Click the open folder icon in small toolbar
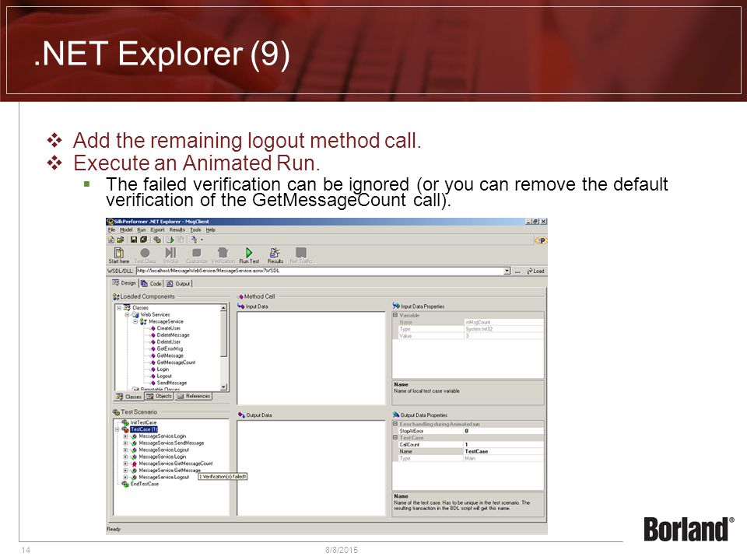The height and width of the screenshot is (560, 747). point(120,240)
